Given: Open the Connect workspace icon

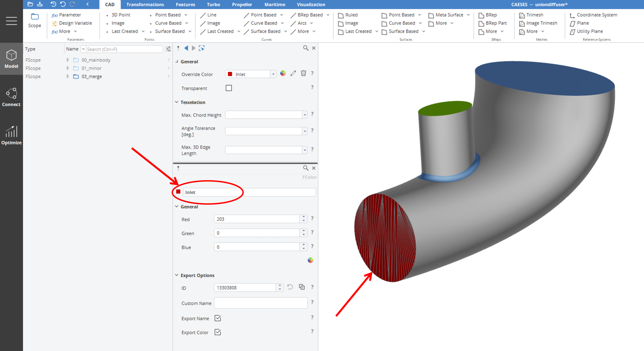Looking at the screenshot, I should (x=11, y=97).
